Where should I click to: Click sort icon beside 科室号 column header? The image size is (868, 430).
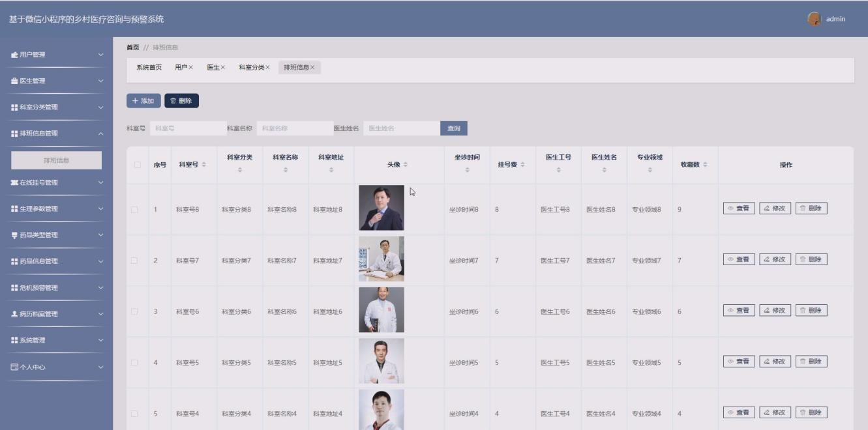click(x=204, y=165)
